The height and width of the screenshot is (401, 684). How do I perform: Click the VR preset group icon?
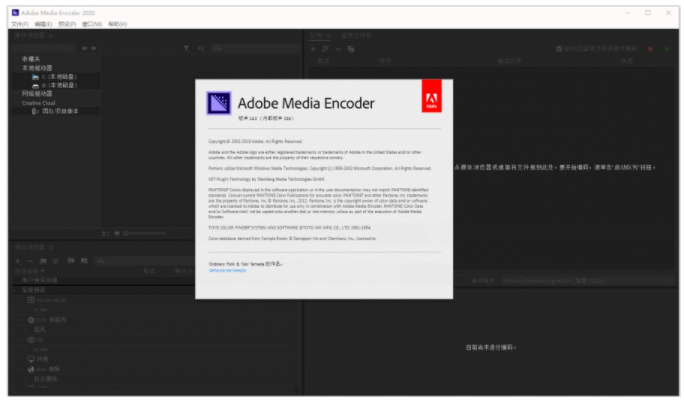pos(31,339)
